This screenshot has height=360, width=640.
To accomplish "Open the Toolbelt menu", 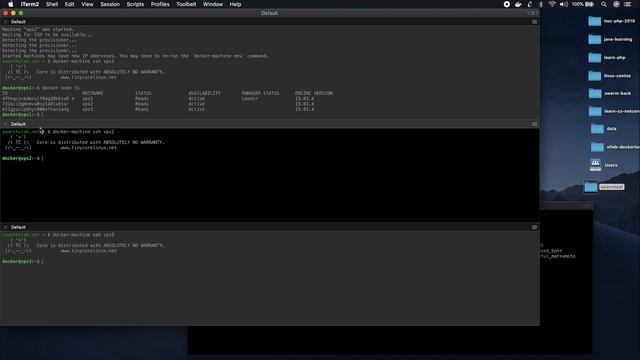I will coord(186,4).
